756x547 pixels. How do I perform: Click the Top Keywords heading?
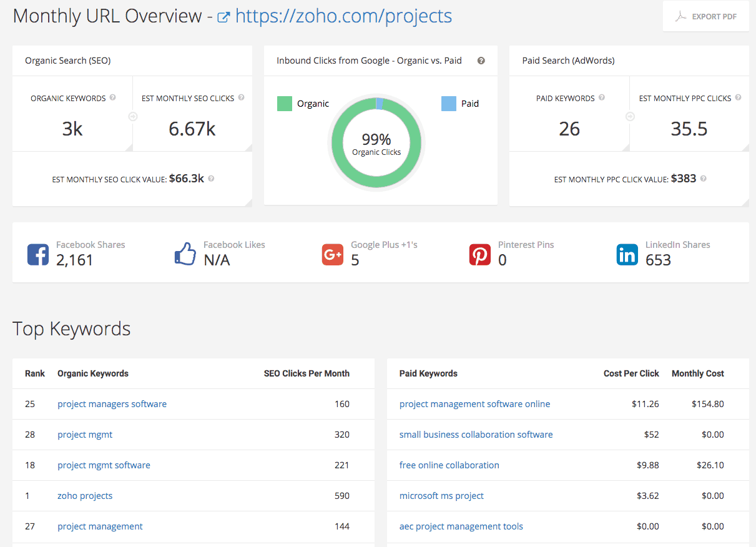pyautogui.click(x=72, y=329)
